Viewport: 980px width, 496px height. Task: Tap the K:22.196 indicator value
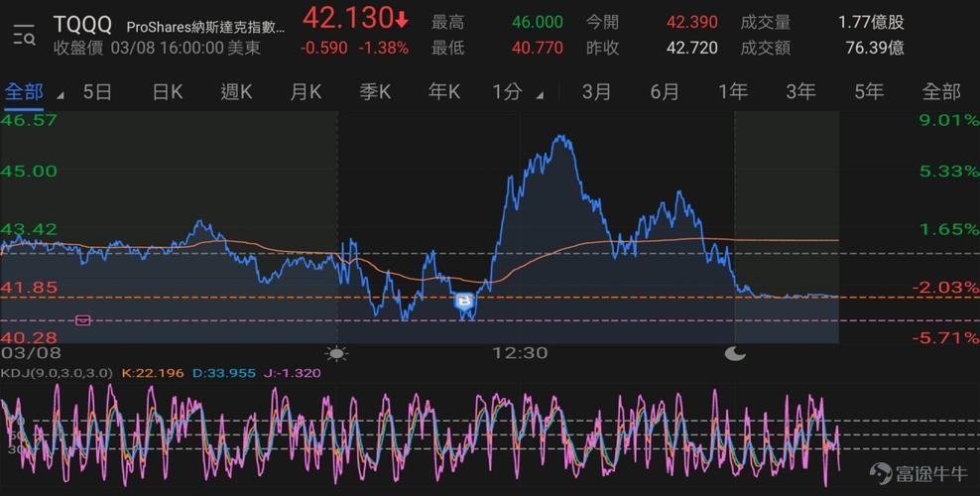(153, 373)
